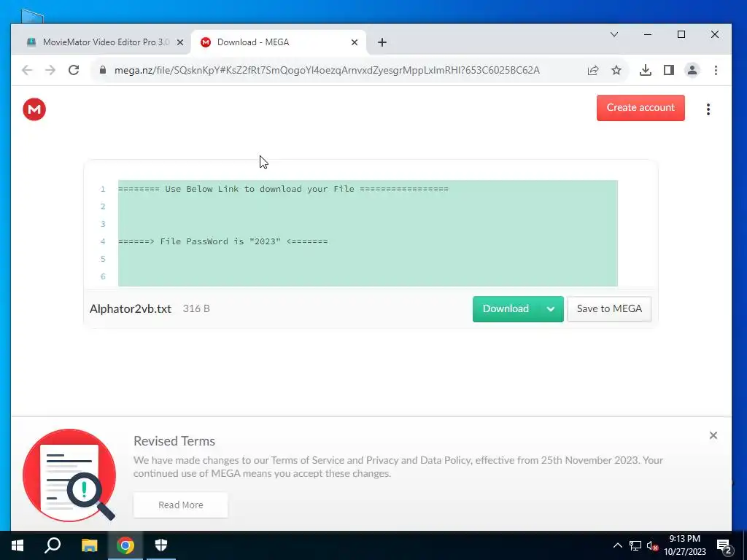Click the 316 B file size
Screen dimensions: 747x560
point(196,308)
